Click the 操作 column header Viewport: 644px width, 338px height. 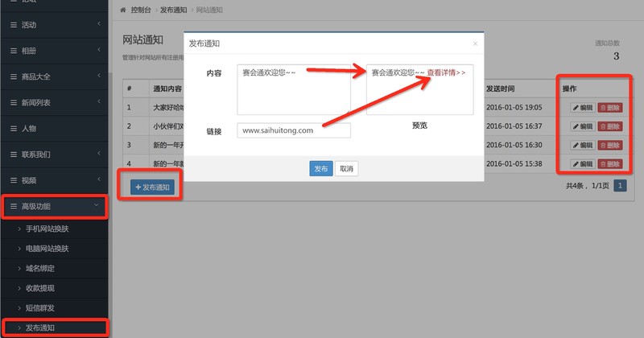coord(569,89)
